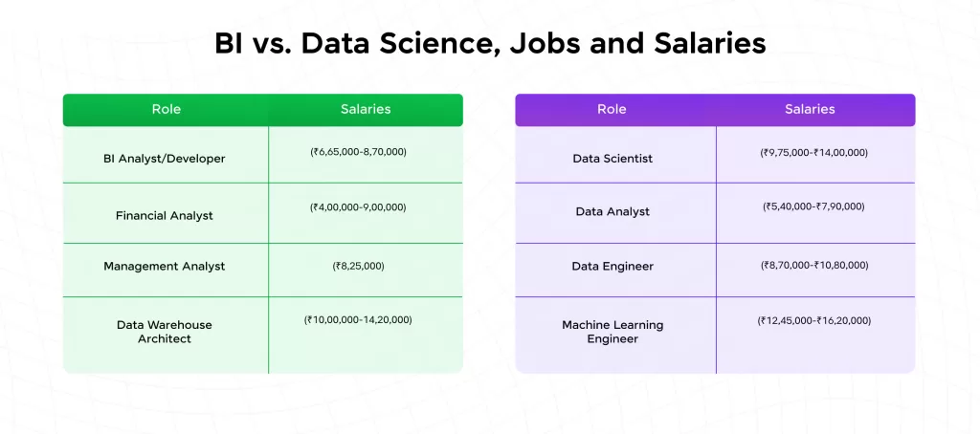Select the Management Analyst role cell
The height and width of the screenshot is (434, 980).
tap(165, 267)
